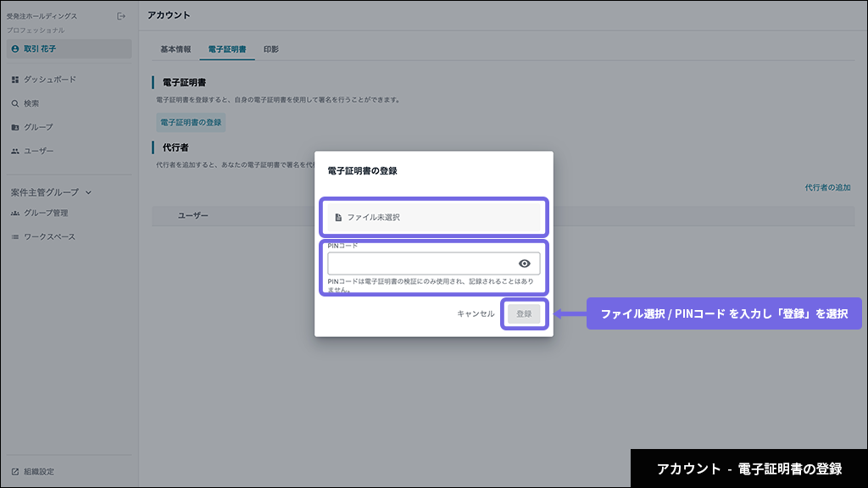Image resolution: width=868 pixels, height=488 pixels.
Task: Select the 電子証明書 tab
Action: (227, 49)
